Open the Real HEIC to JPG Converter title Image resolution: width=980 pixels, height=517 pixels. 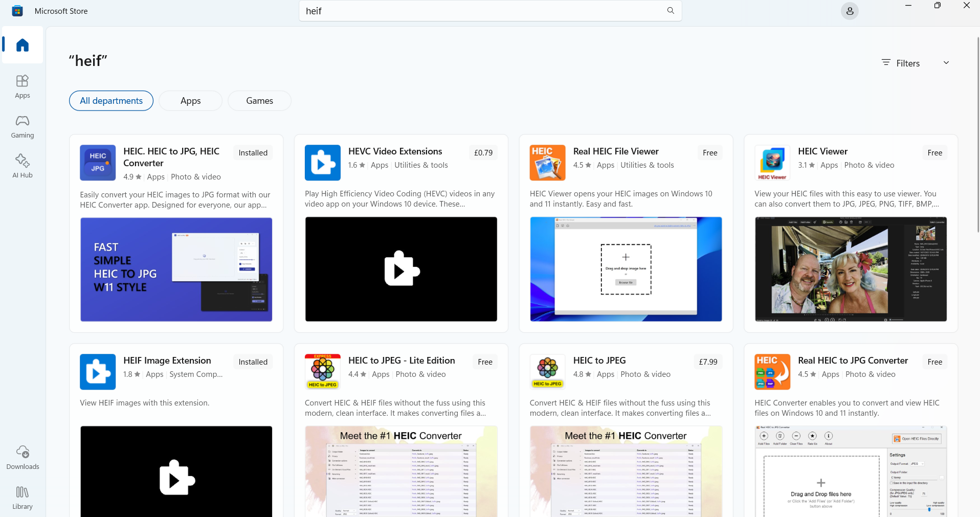(x=853, y=361)
